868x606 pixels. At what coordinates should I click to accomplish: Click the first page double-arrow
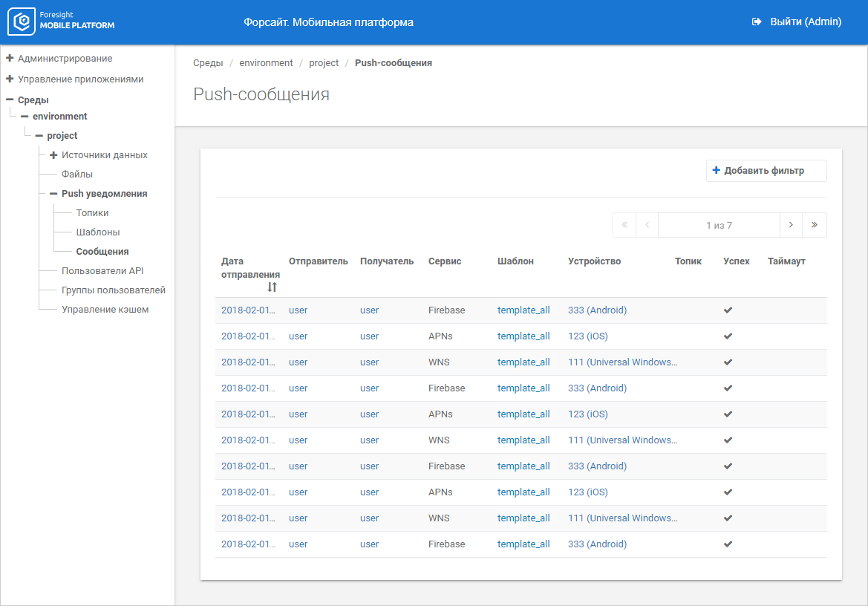point(624,225)
